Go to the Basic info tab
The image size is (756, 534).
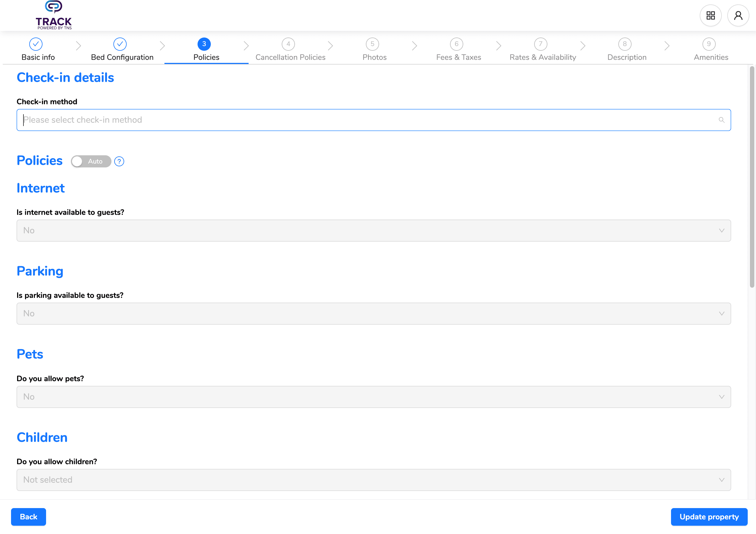tap(38, 57)
